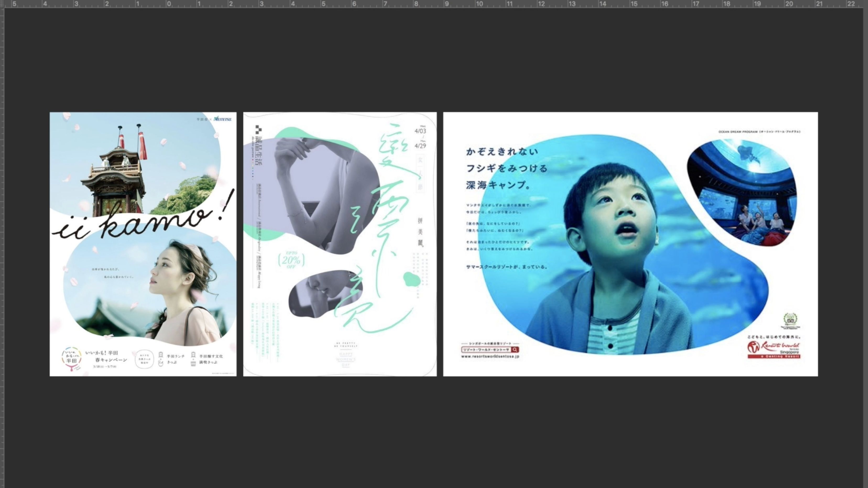Click the 'HAPPY WOMEN'S DAY' text
Screen dimensions: 868x488
point(346,359)
